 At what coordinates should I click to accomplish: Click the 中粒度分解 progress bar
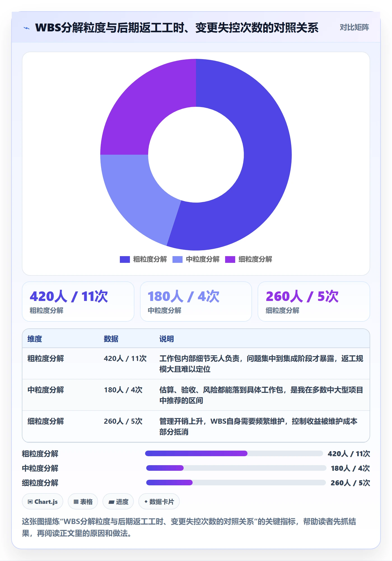pos(236,468)
